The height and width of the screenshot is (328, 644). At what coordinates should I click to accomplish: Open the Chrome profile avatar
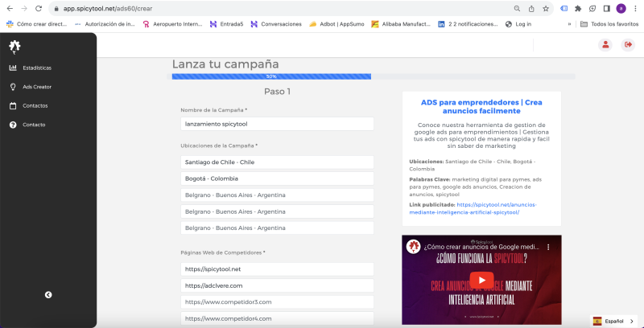(621, 9)
